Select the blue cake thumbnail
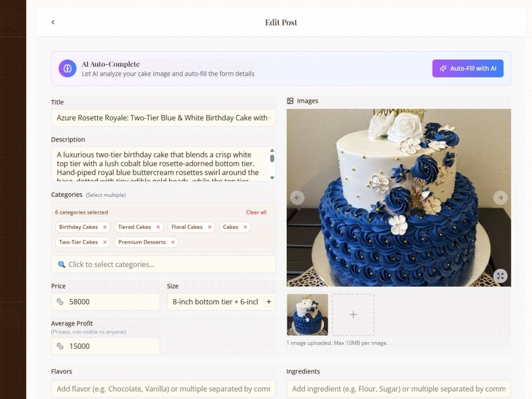 coord(307,315)
